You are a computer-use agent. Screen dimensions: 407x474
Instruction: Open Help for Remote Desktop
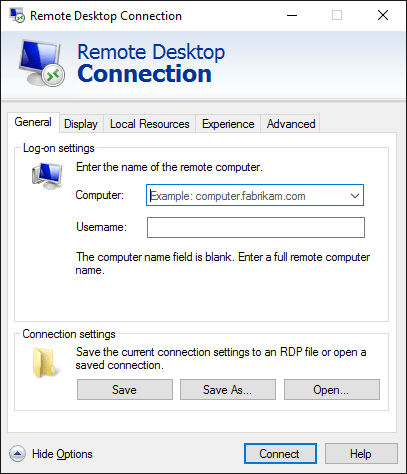pyautogui.click(x=361, y=454)
